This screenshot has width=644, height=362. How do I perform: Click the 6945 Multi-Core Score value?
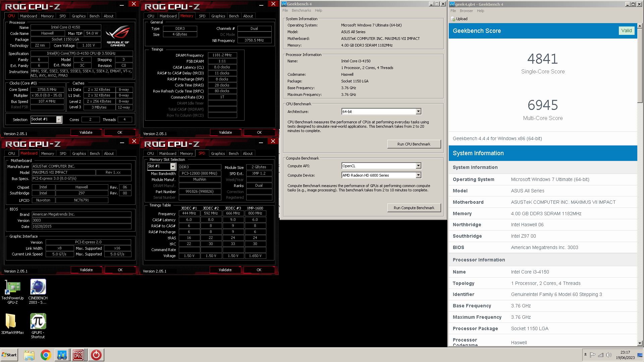click(x=542, y=105)
